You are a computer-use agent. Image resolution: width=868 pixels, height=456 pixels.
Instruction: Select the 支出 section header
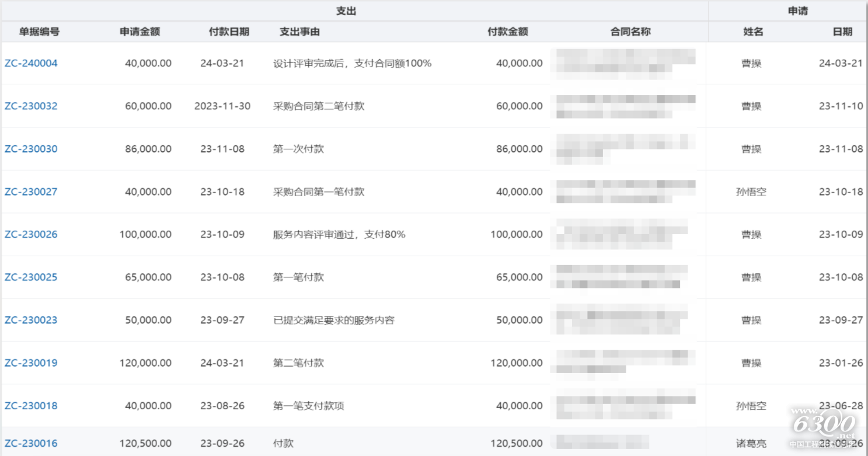click(347, 10)
